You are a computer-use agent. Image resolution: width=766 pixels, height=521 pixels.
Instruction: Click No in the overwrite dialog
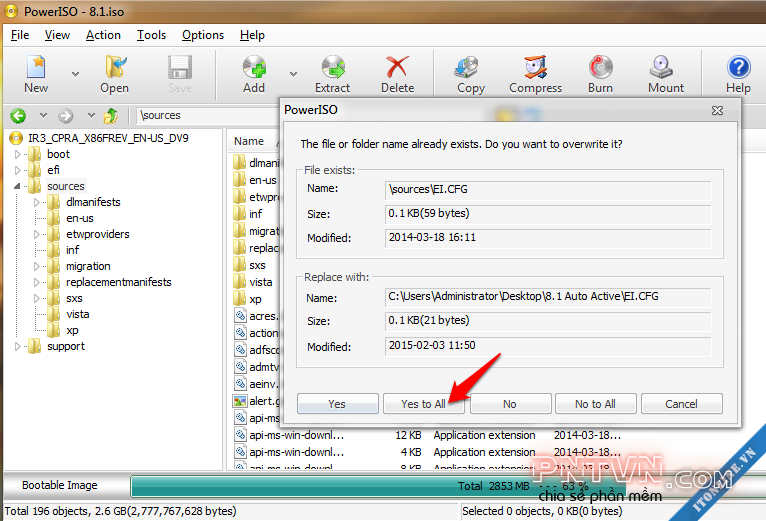point(510,404)
